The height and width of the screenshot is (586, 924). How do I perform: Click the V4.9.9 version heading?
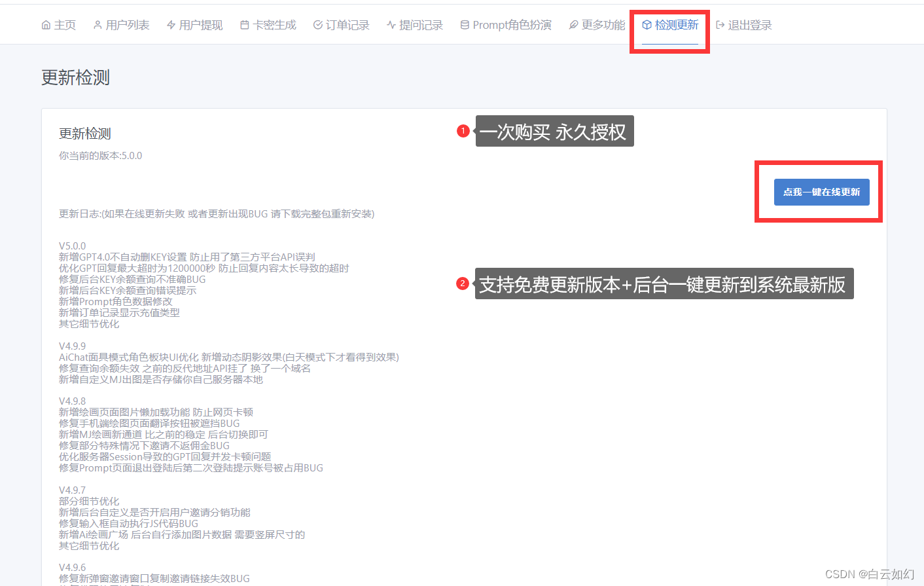click(72, 346)
